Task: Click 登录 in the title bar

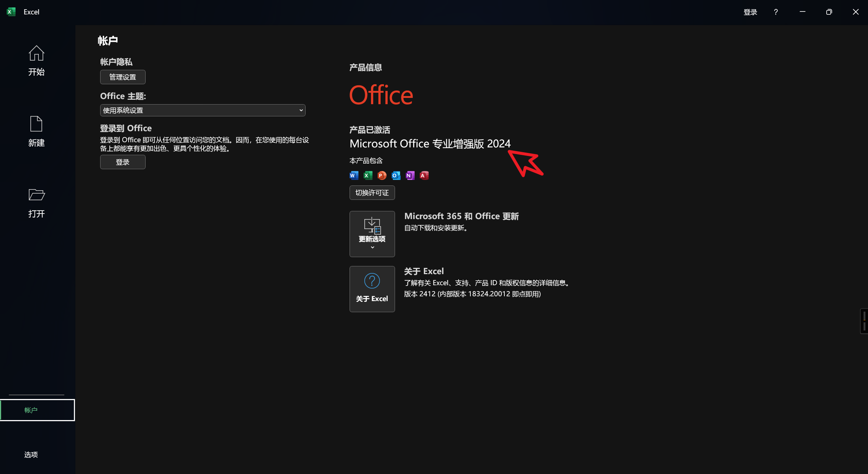Action: click(x=750, y=12)
